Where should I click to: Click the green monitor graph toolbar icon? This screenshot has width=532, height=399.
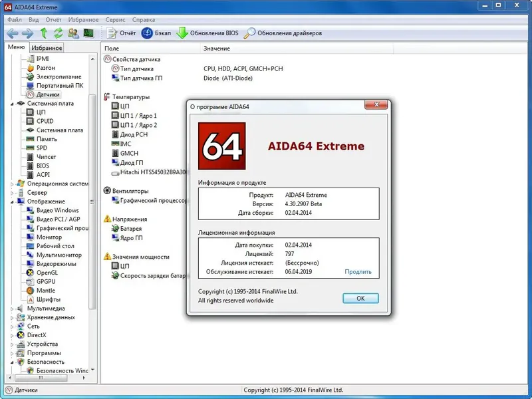point(88,33)
